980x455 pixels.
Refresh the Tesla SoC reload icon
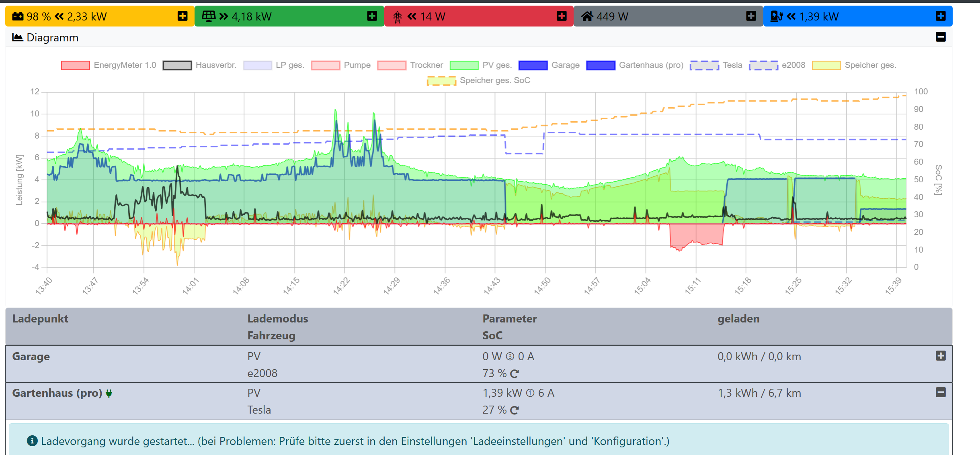[x=514, y=410]
